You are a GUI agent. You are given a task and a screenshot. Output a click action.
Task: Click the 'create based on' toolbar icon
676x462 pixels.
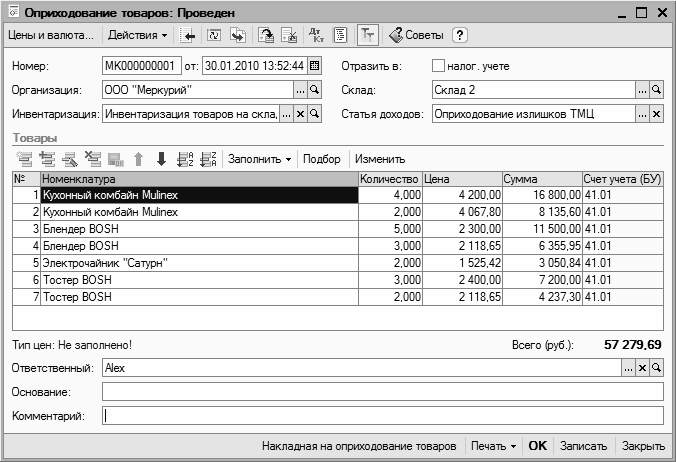(238, 35)
